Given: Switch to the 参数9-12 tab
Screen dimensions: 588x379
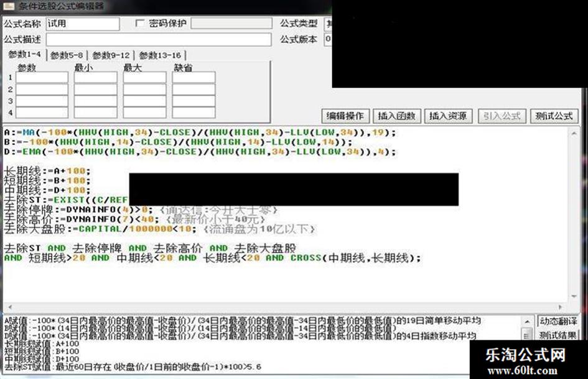Looking at the screenshot, I should point(111,55).
